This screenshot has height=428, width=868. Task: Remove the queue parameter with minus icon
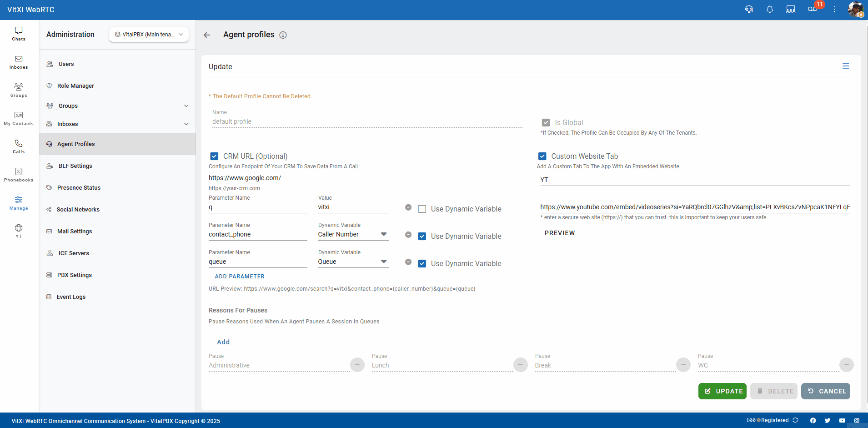408,262
